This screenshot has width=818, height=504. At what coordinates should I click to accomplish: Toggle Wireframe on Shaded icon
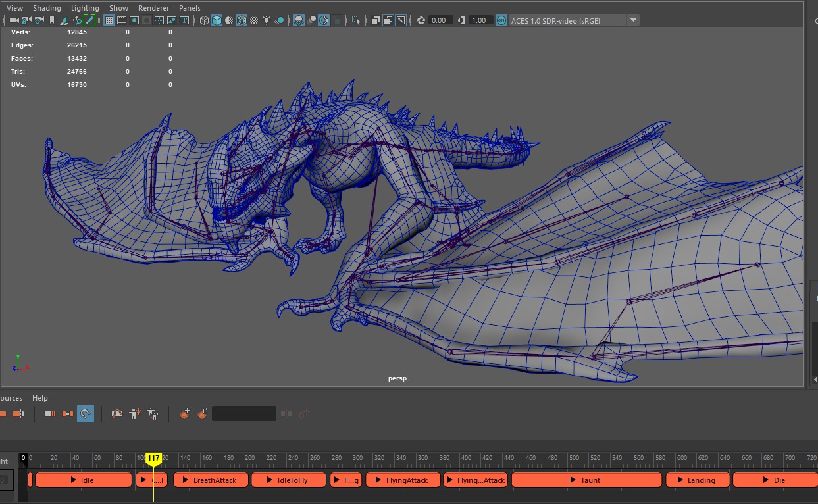coord(242,20)
